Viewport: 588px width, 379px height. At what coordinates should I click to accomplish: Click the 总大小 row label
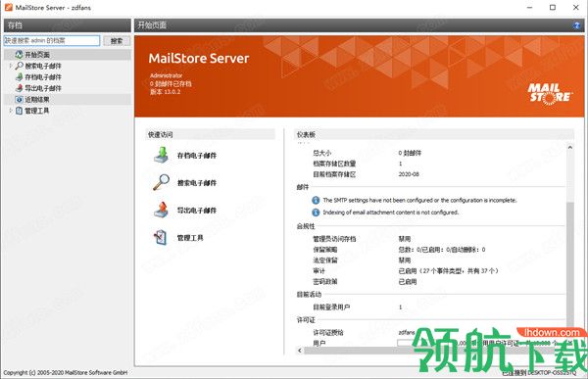click(x=322, y=153)
